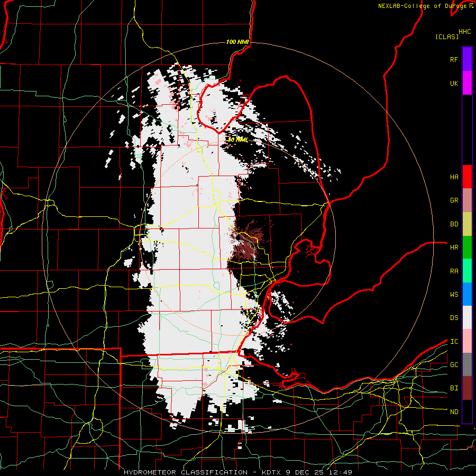Click the GC legend label
This screenshot has height=476, width=476.
[454, 365]
